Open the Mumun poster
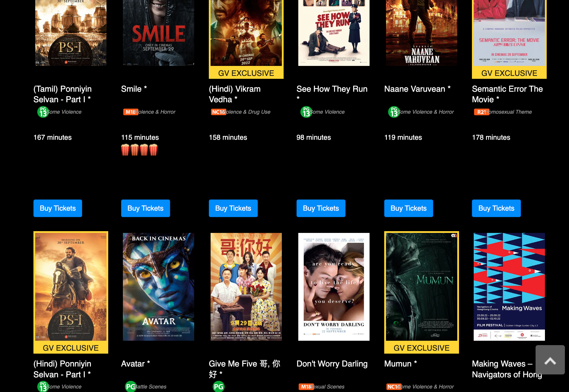The image size is (569, 392). (x=421, y=287)
